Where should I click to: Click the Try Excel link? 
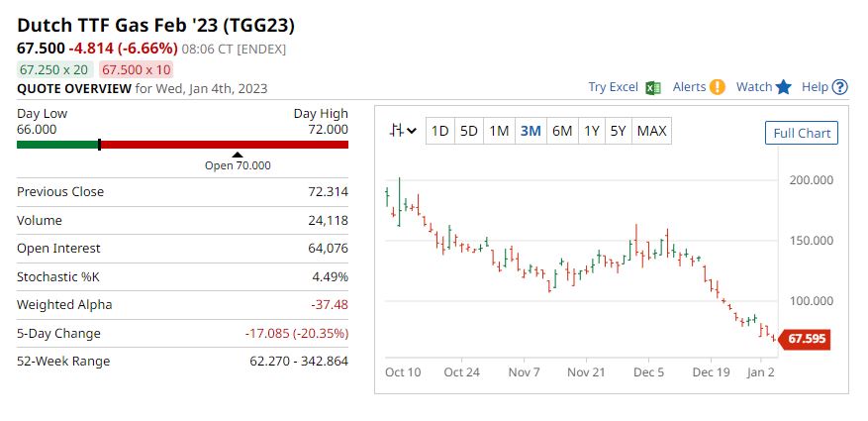(613, 87)
